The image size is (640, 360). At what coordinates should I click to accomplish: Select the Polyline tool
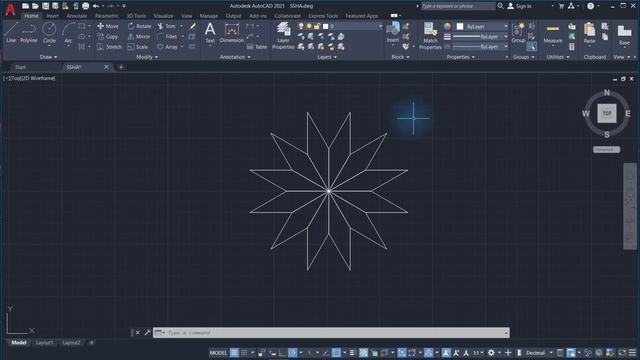tap(29, 32)
